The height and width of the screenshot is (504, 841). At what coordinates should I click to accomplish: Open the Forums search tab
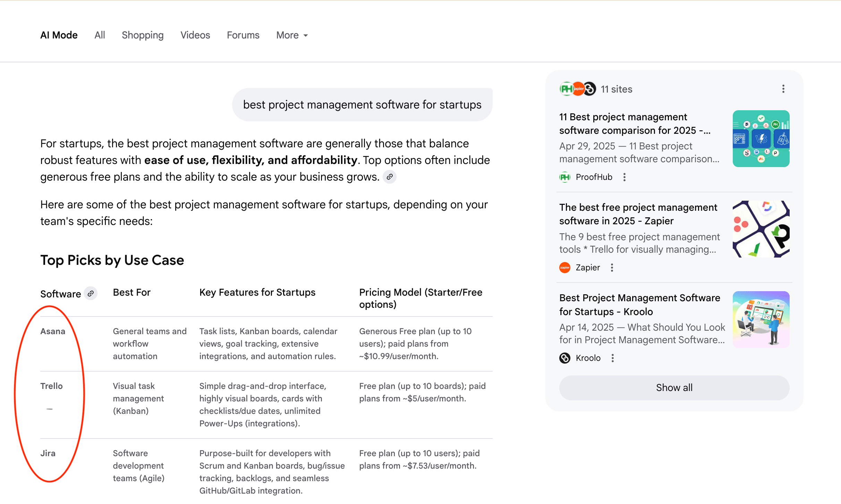click(243, 35)
